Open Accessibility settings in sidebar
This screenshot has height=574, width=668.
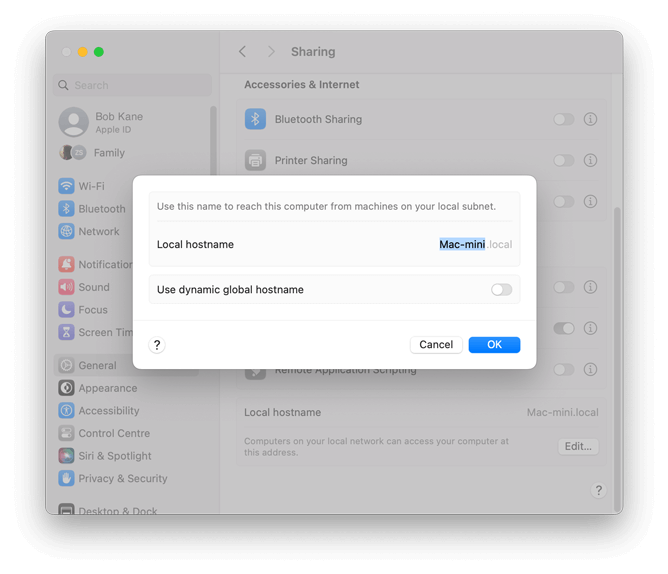tap(98, 411)
